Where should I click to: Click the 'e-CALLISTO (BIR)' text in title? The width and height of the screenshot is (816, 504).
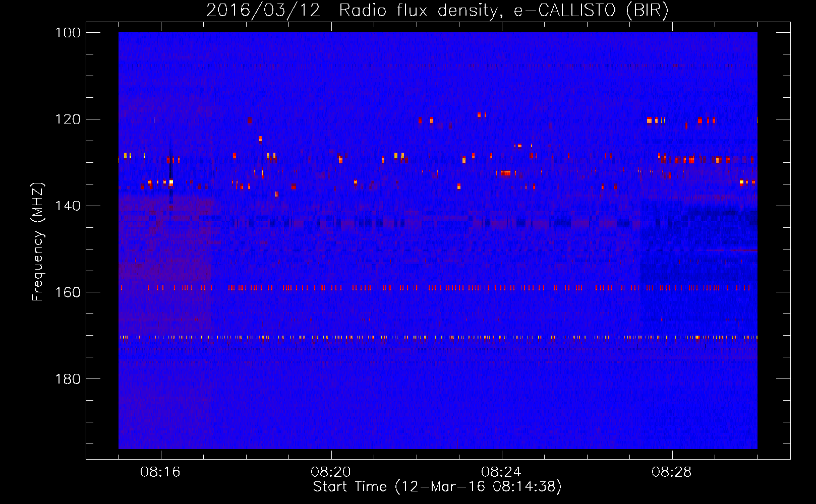coord(591,11)
